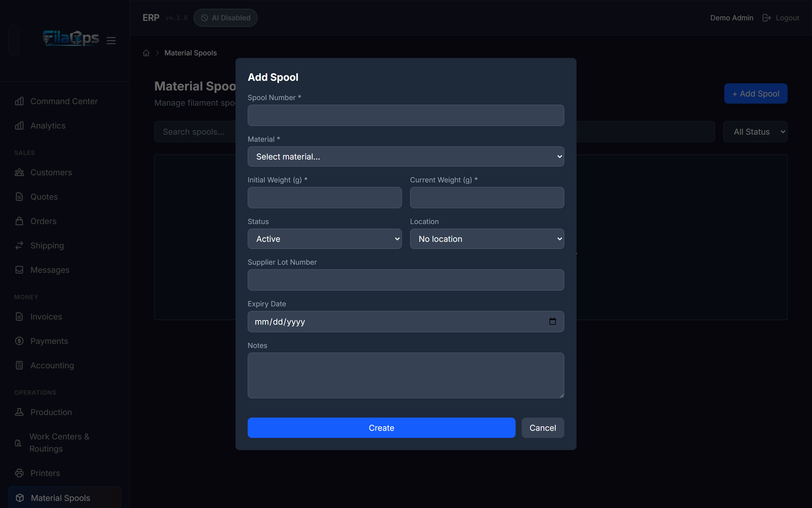Image resolution: width=812 pixels, height=508 pixels.
Task: Click the Add Spool dialog heading
Action: [x=273, y=77]
